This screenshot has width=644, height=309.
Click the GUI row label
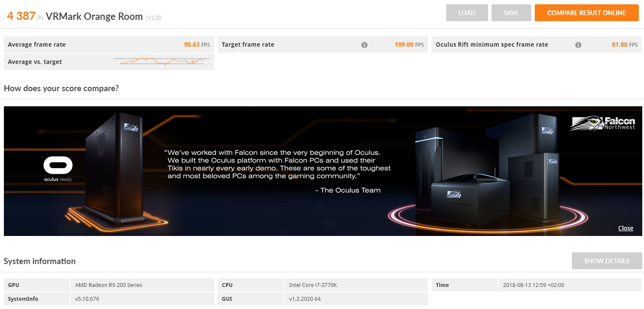pyautogui.click(x=226, y=299)
